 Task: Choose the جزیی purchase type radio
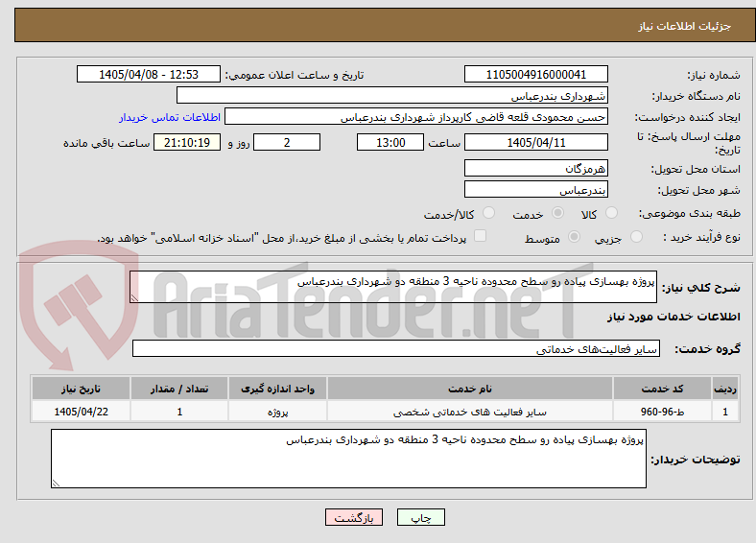click(x=636, y=237)
